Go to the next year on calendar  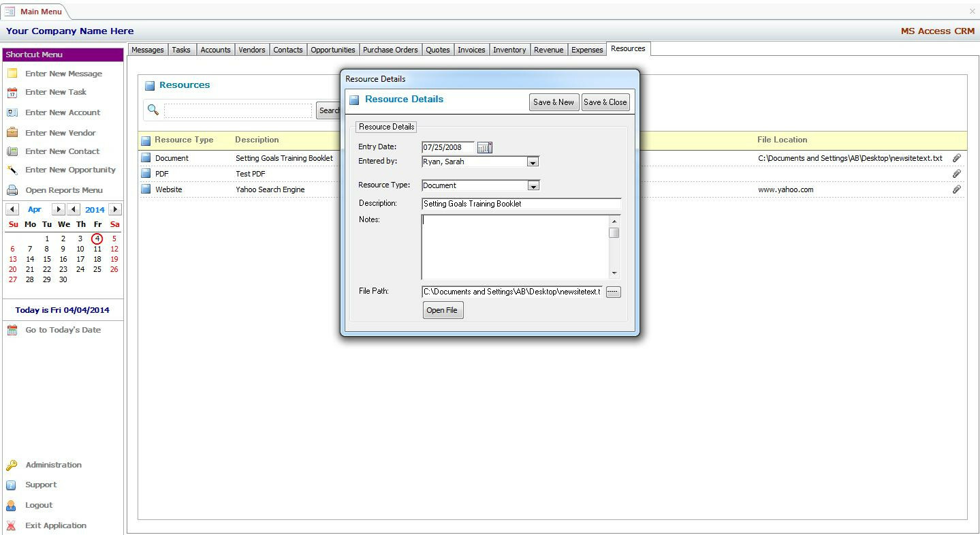115,209
